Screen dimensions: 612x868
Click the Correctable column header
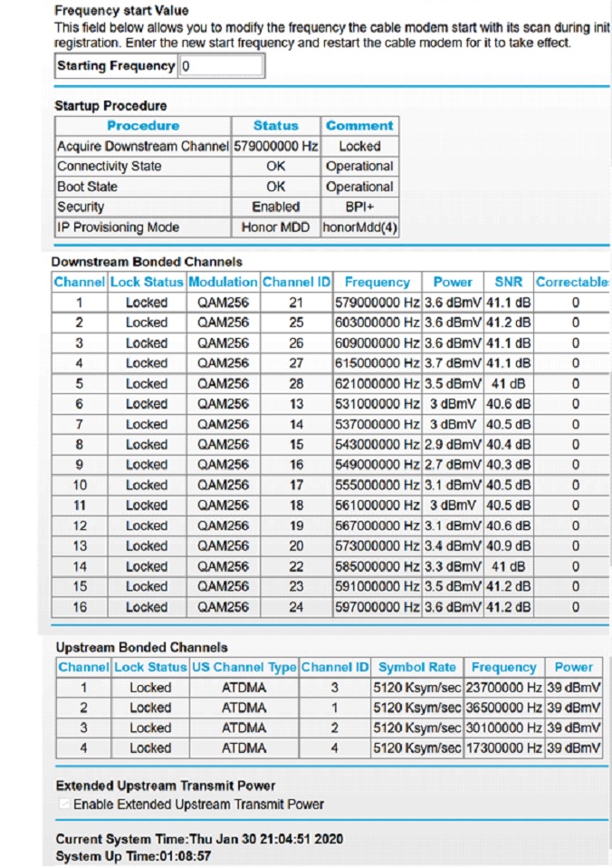(571, 282)
